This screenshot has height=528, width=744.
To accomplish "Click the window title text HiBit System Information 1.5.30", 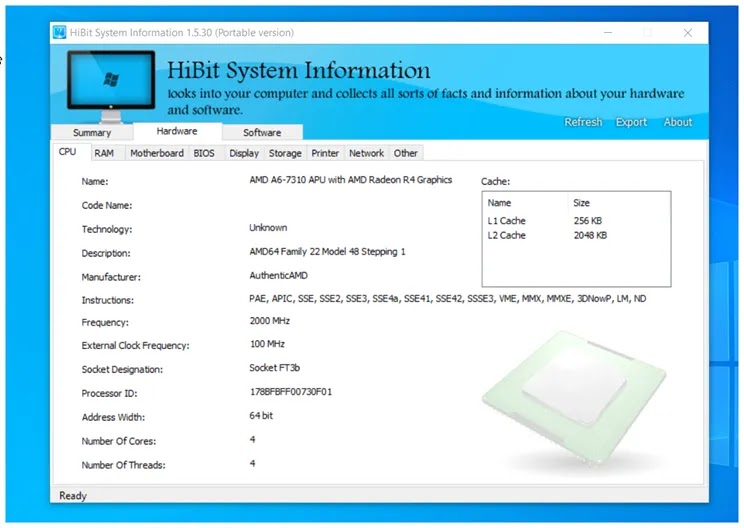I will click(x=182, y=33).
